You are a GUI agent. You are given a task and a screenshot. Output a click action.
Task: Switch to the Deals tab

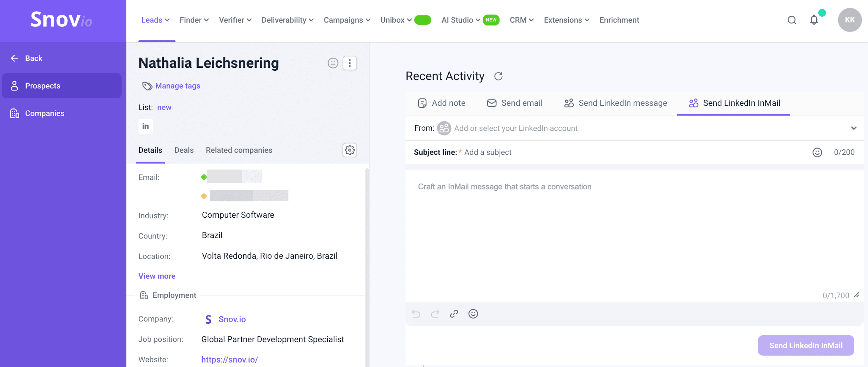(x=184, y=150)
